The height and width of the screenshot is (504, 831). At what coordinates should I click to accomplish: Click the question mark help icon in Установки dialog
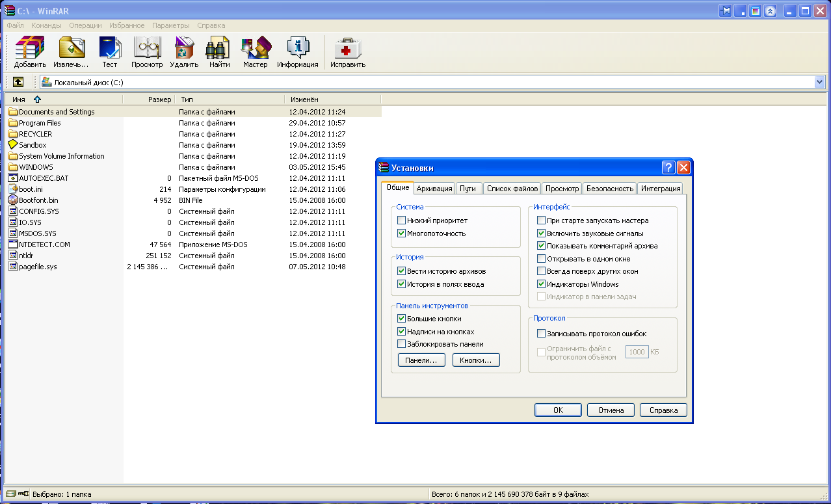coord(669,168)
